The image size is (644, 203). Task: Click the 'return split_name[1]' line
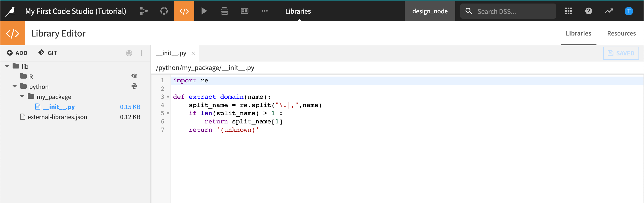pyautogui.click(x=244, y=122)
